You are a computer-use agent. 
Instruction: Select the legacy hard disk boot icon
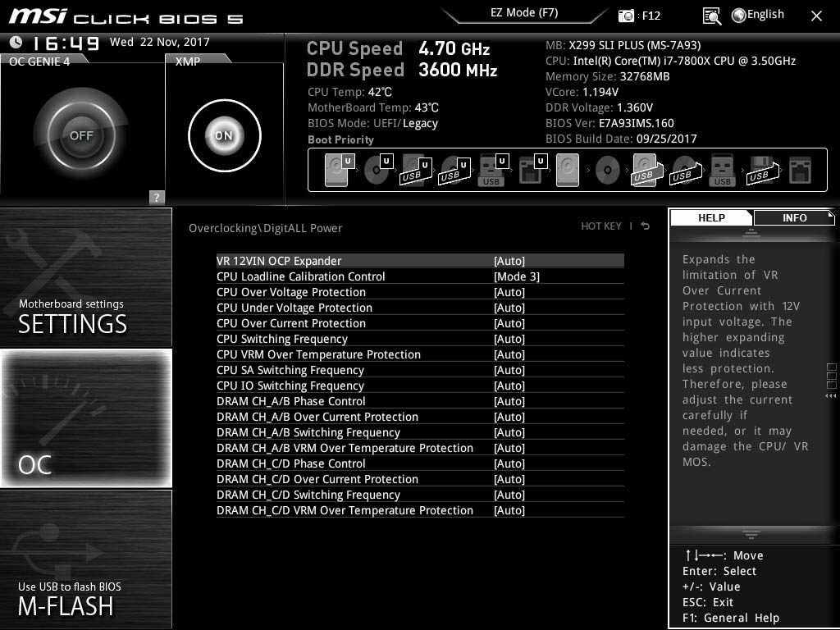(568, 171)
